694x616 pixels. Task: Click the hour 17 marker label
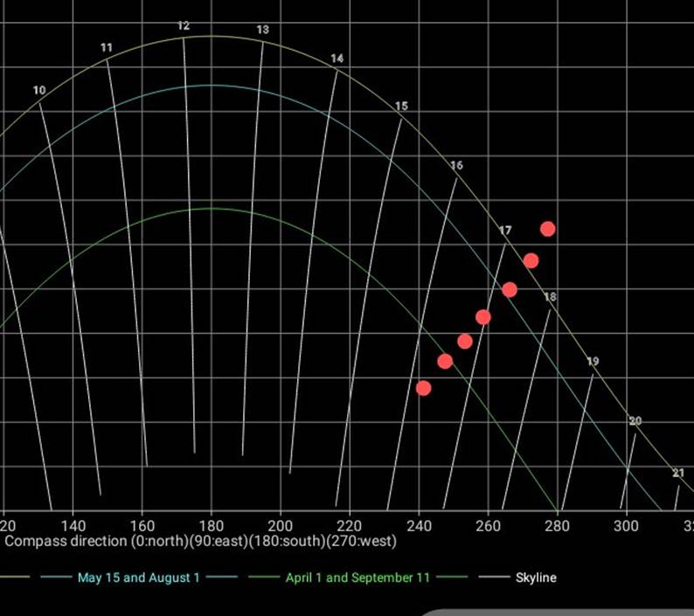coord(505,231)
